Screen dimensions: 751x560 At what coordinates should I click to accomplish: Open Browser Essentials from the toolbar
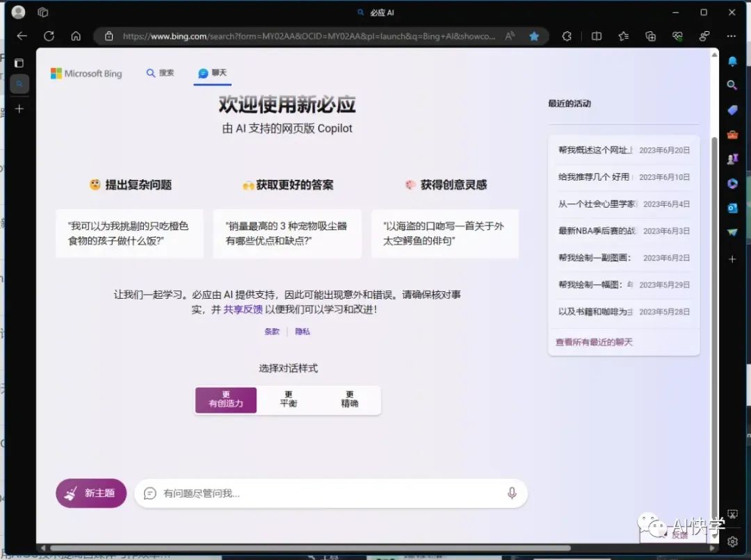pos(678,35)
